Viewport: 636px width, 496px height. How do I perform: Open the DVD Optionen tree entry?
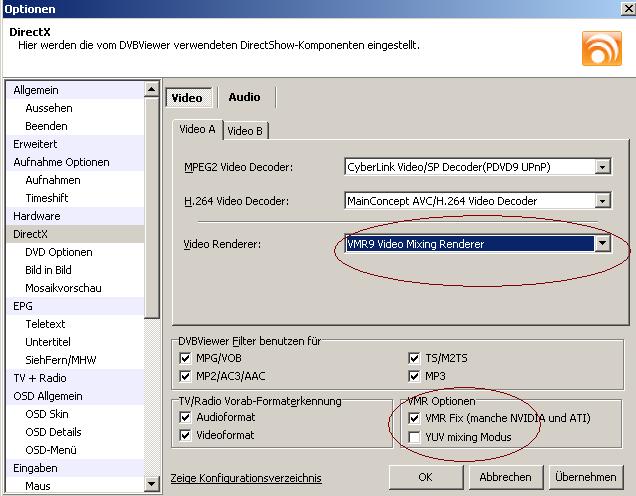coord(59,252)
